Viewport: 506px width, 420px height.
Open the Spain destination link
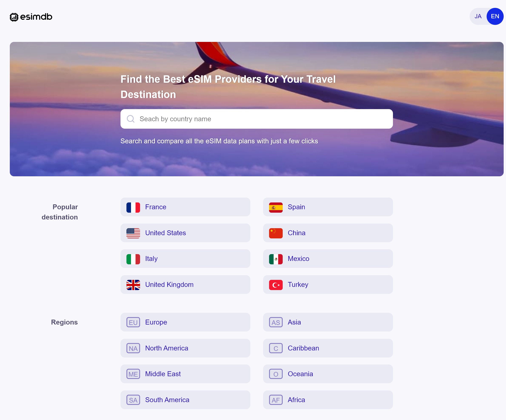328,207
